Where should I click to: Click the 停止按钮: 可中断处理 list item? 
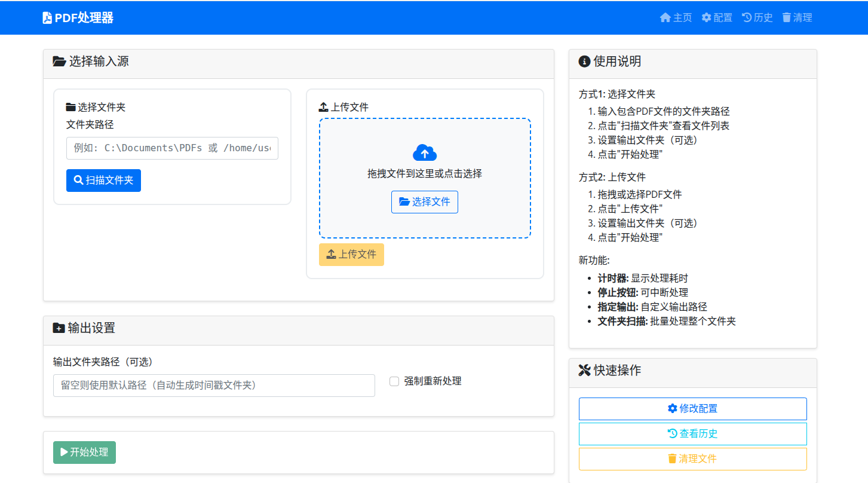[x=643, y=293]
